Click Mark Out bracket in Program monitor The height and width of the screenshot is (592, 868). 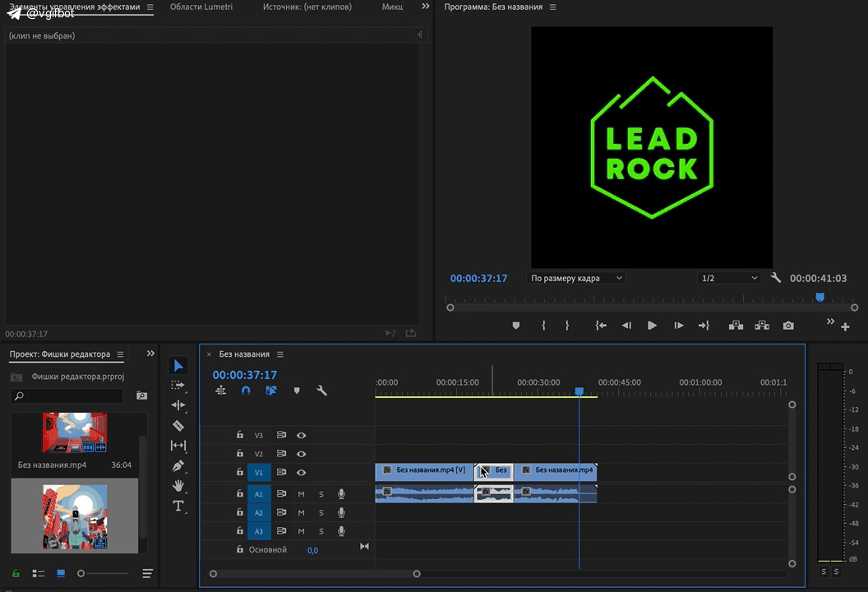(x=567, y=326)
